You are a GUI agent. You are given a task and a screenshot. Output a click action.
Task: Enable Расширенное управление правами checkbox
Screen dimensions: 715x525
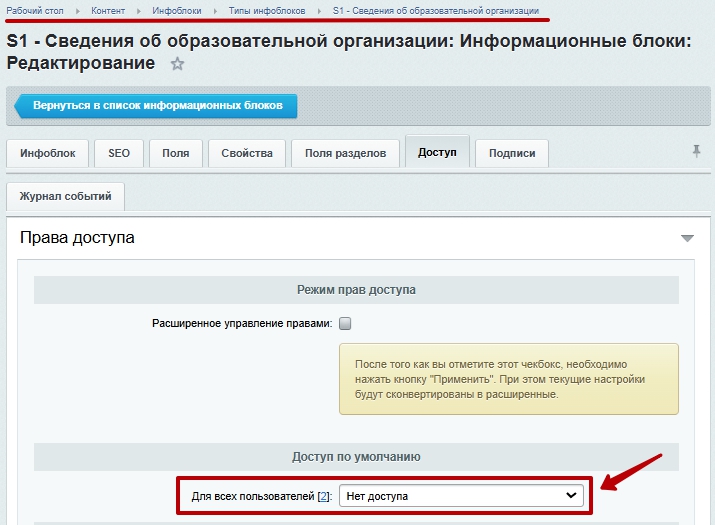pos(345,323)
